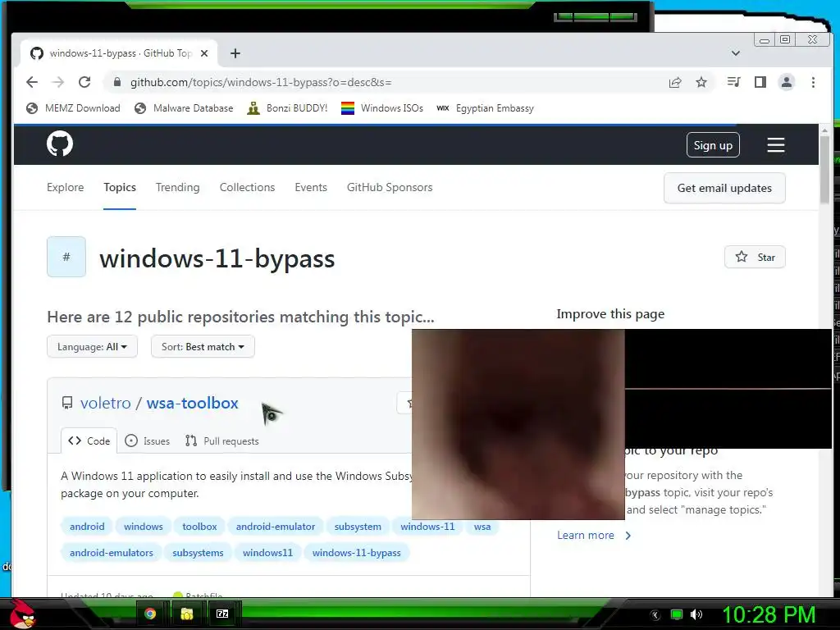Open the Bonzi BUDDY! bookmark
840x630 pixels.
(x=287, y=108)
